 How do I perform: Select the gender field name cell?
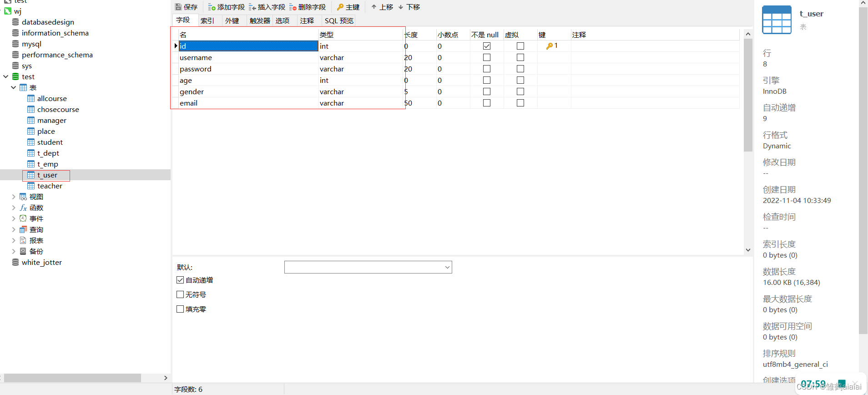(248, 91)
